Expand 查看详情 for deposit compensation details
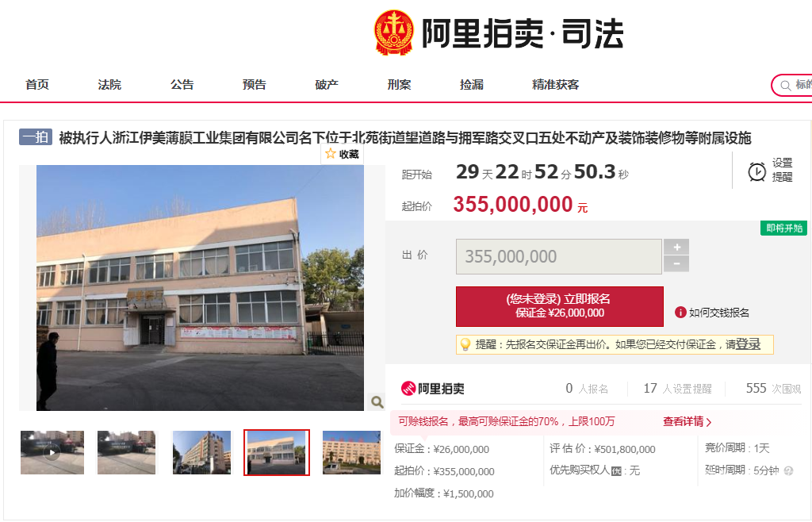 (687, 421)
